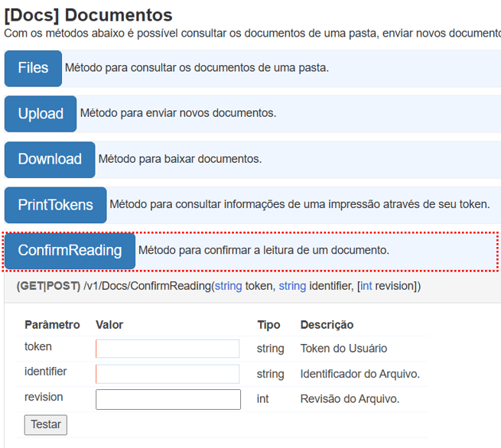Click the Upload description about sending documents
Viewport: 501px width, 448px height.
pos(177,113)
